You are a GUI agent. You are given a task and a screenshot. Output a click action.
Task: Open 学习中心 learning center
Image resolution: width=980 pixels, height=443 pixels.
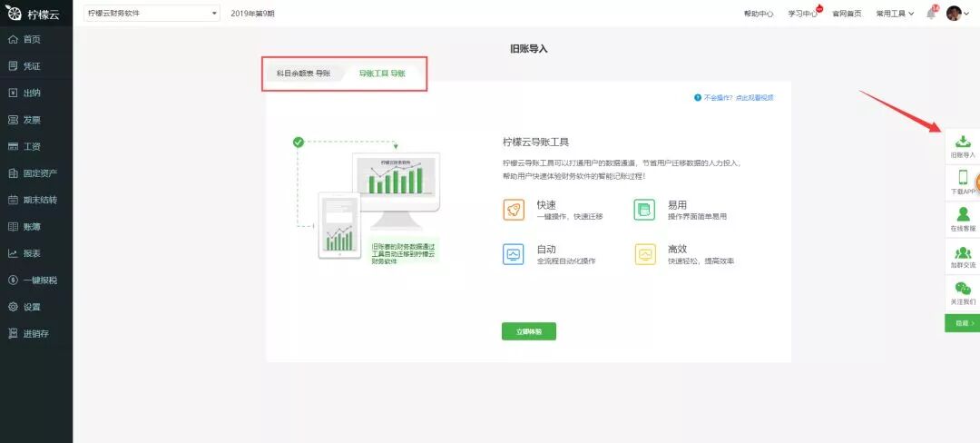pyautogui.click(x=802, y=14)
